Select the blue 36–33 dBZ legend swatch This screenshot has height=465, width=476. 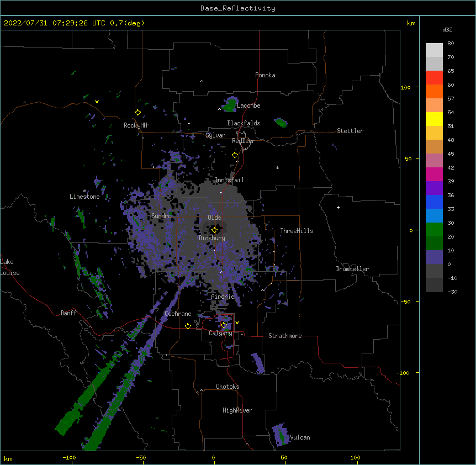434,202
